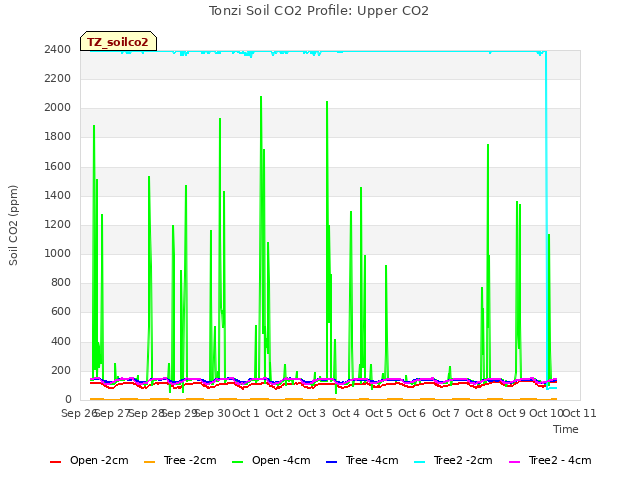Click the 2200 y-axis tick label
The image size is (640, 480).
pyautogui.click(x=58, y=78)
